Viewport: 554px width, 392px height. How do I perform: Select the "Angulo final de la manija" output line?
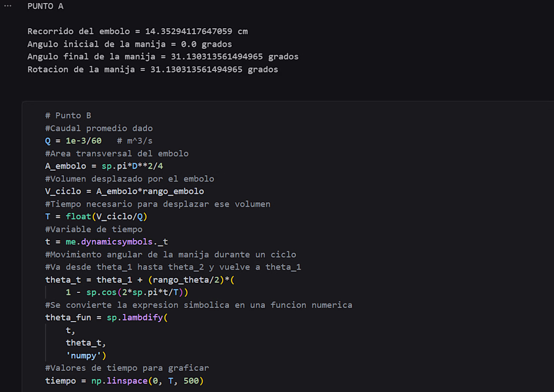[163, 56]
